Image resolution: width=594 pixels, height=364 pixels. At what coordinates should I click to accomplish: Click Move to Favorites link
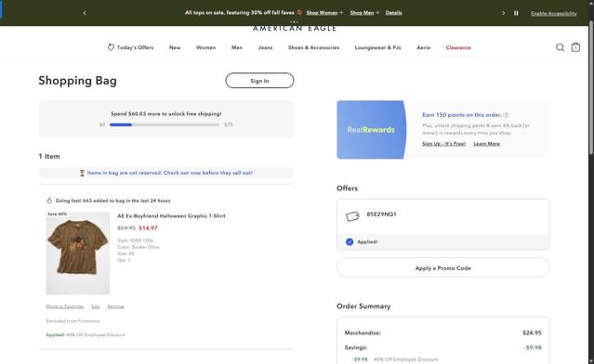click(x=65, y=306)
